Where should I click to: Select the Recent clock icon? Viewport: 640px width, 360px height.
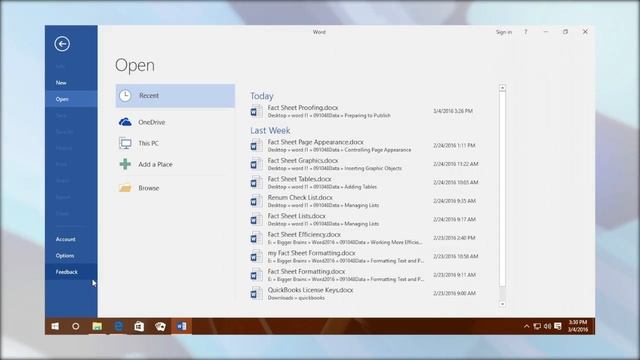tap(125, 96)
